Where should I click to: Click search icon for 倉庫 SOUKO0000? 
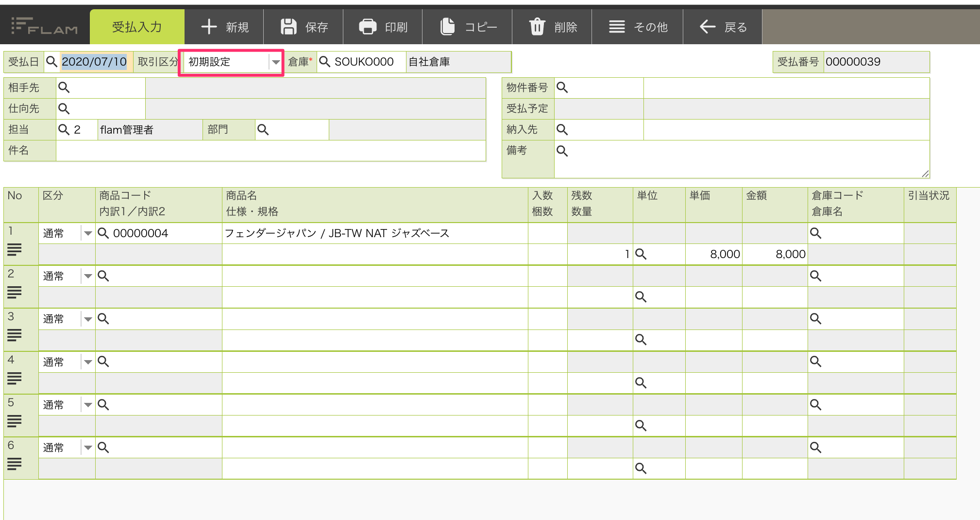tap(325, 62)
